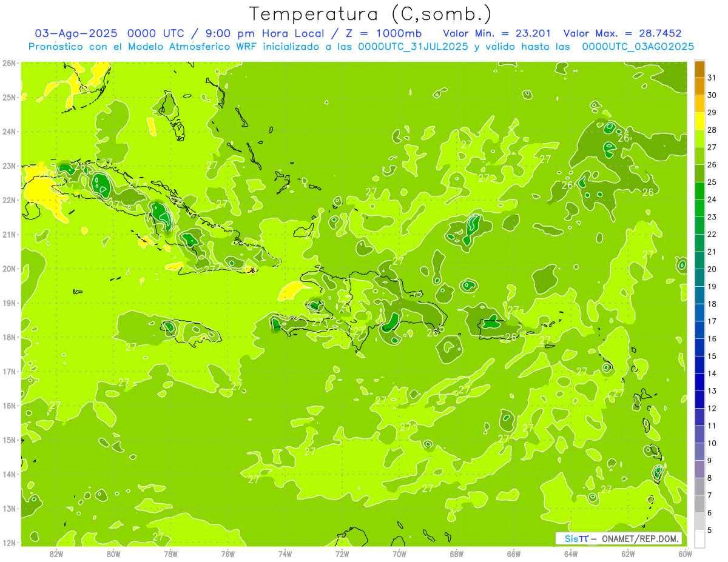Click the '72W' longitude label
Viewport: 728px width, 562px height.
point(342,554)
